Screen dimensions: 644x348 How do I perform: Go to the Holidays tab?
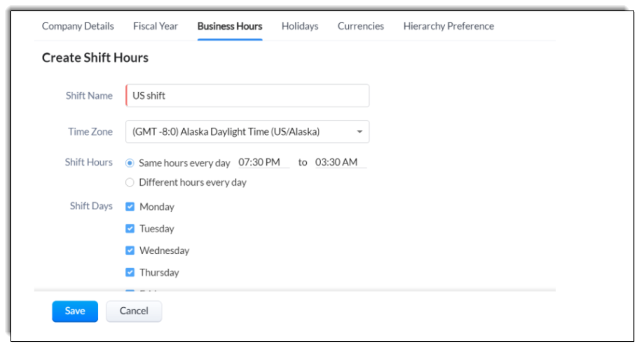point(300,26)
